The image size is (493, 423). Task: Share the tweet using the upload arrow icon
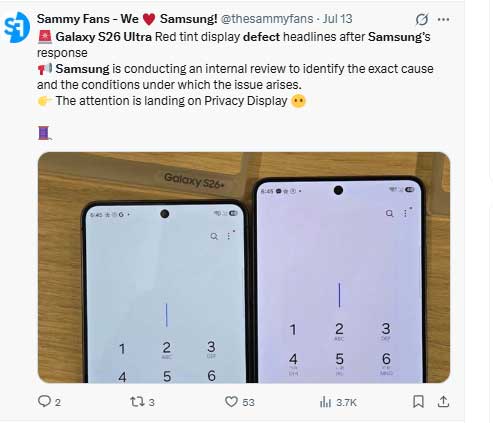[443, 402]
